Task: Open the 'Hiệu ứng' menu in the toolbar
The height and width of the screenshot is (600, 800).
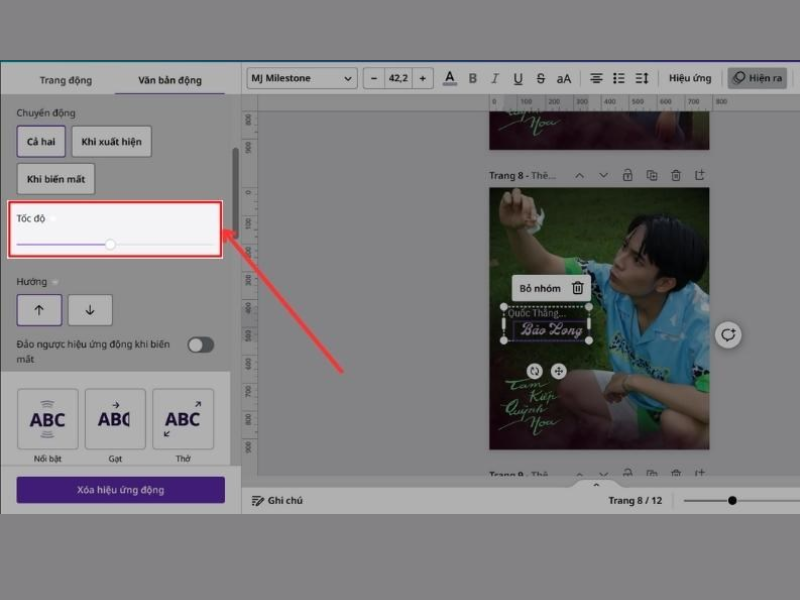Action: (690, 78)
